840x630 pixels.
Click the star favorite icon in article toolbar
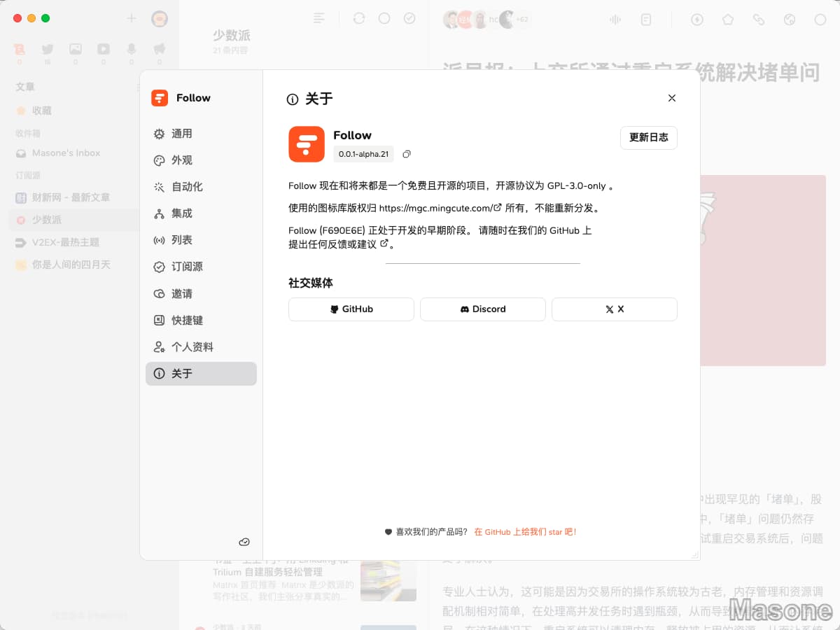pyautogui.click(x=728, y=20)
